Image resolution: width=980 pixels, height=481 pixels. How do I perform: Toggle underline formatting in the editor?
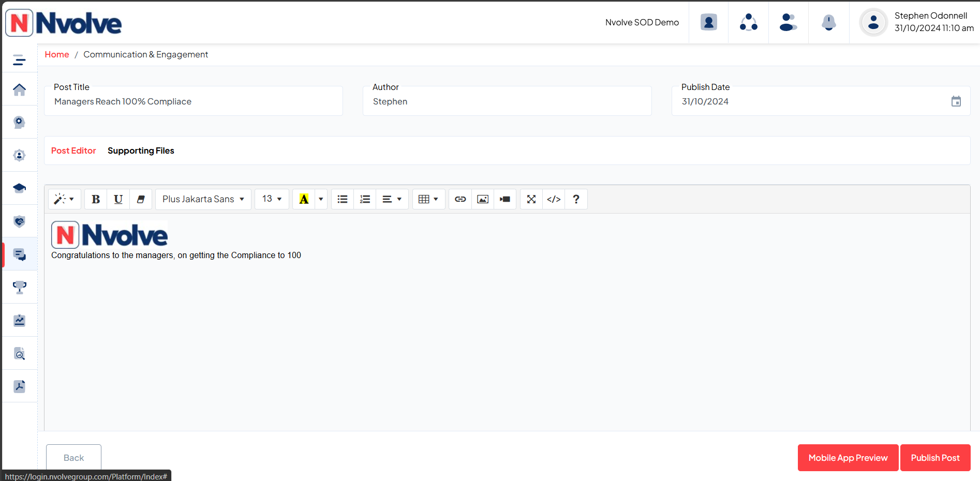(x=118, y=199)
